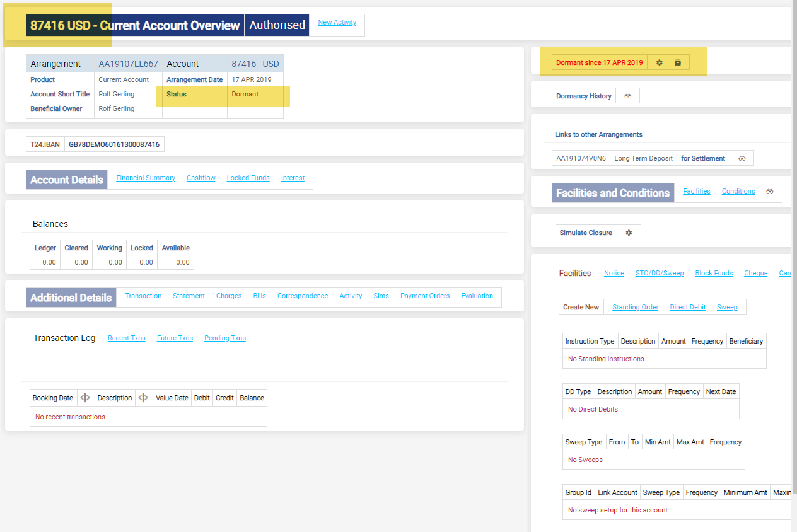Open the New Activity link

pos(337,23)
